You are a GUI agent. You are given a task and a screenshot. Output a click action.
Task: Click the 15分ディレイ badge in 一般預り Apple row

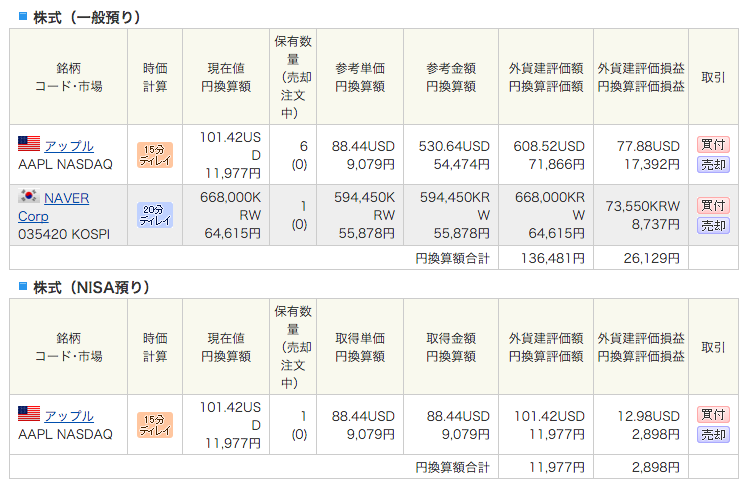point(155,155)
